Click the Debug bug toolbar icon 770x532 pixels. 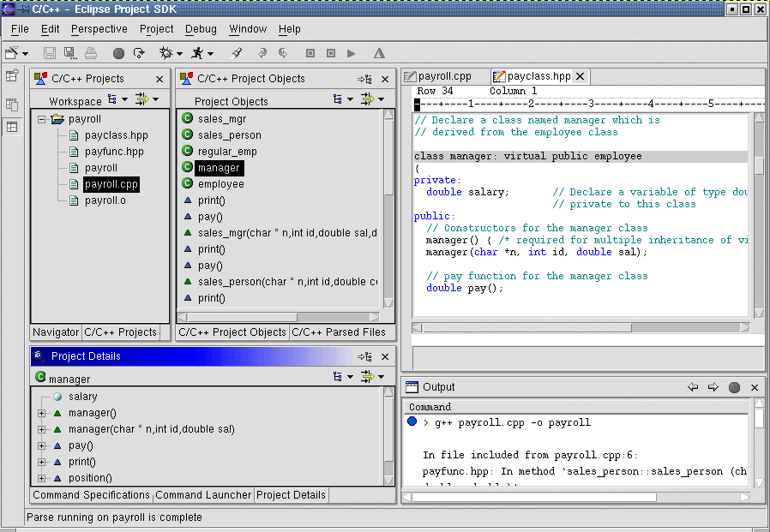[x=166, y=53]
